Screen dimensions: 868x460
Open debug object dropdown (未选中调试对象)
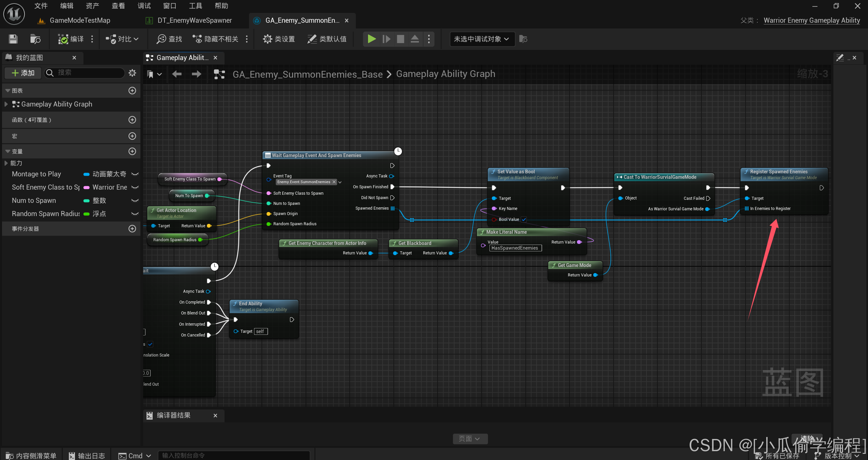coord(482,39)
